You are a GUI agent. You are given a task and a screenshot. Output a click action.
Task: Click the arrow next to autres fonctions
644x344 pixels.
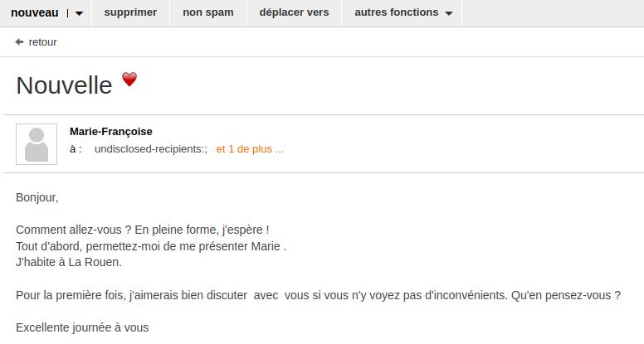[449, 13]
